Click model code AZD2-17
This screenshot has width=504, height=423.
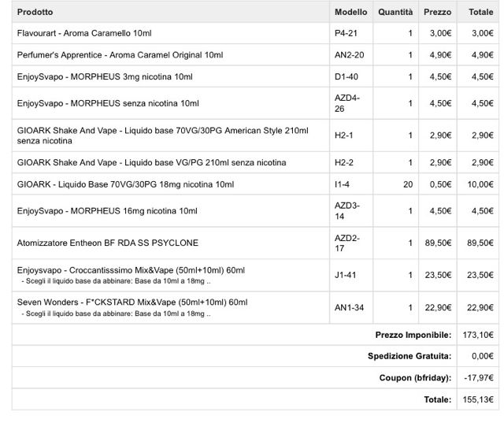point(346,243)
